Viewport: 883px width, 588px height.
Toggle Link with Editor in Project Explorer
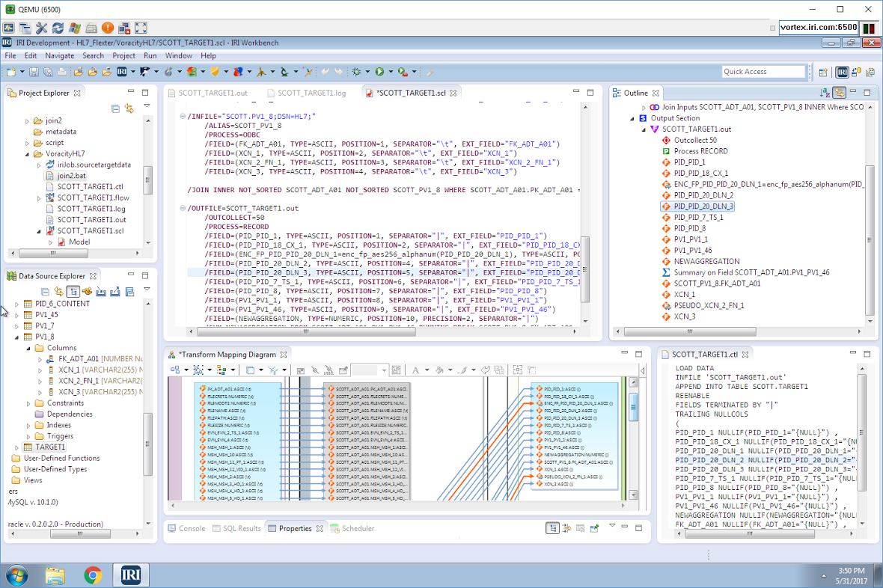[129, 108]
